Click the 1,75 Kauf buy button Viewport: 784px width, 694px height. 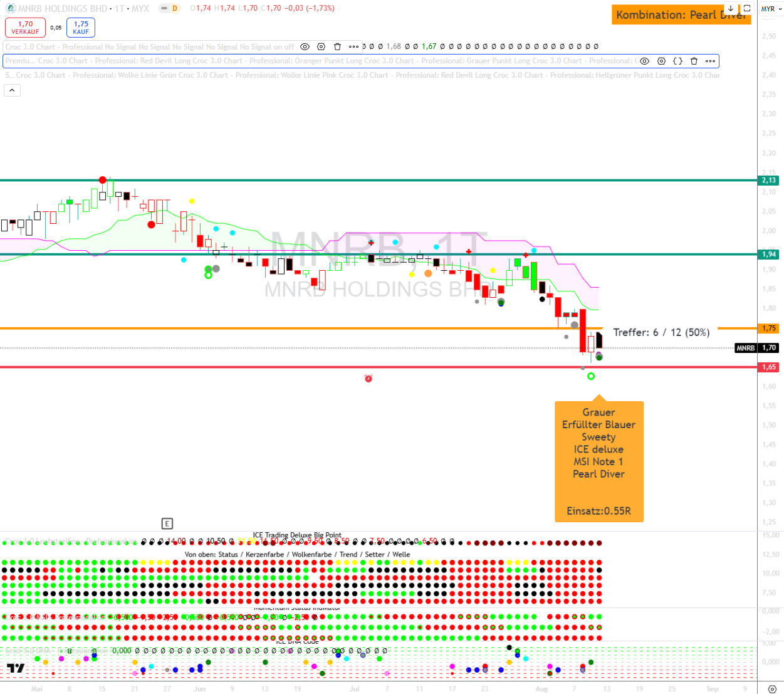81,28
